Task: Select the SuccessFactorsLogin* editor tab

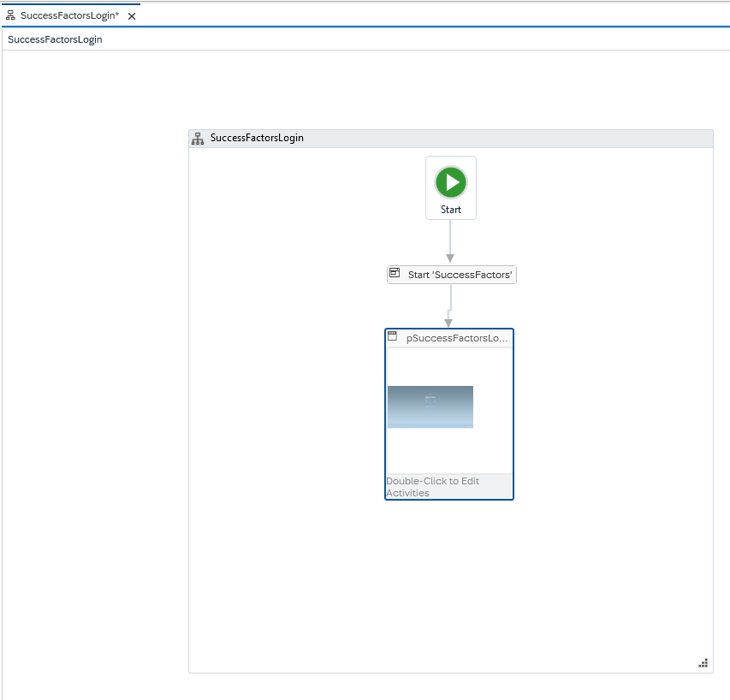Action: pos(71,15)
